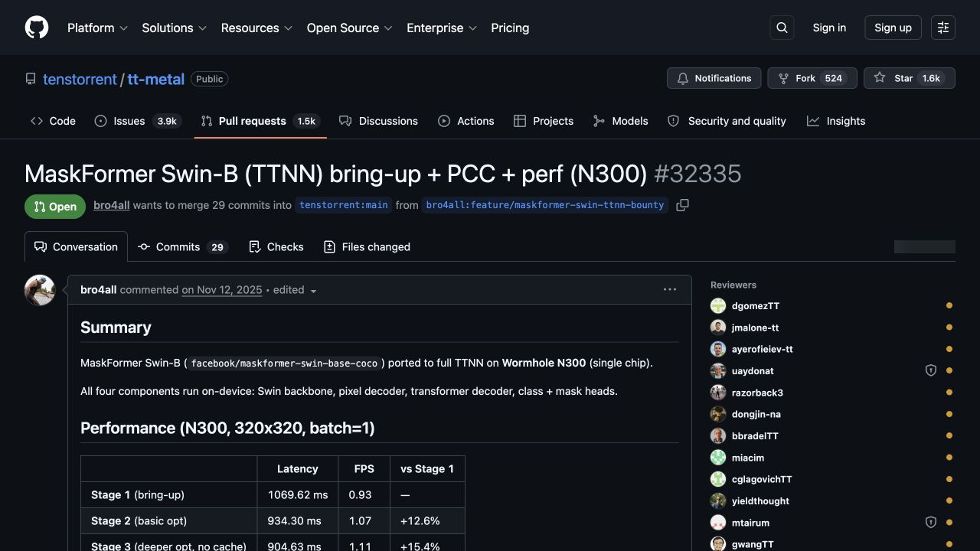This screenshot has height=551, width=980.
Task: Open uaydonat reviewer profile name
Action: pos(753,371)
